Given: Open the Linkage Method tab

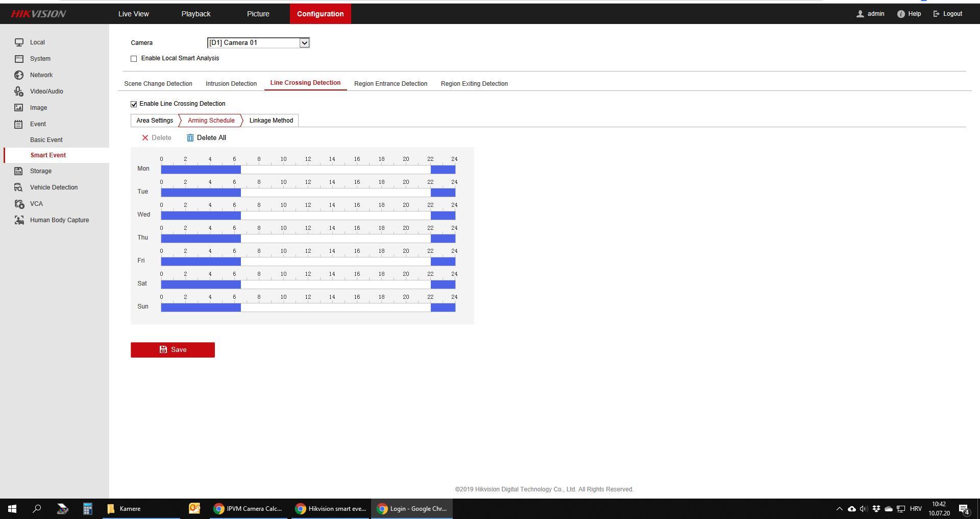Looking at the screenshot, I should tap(271, 121).
